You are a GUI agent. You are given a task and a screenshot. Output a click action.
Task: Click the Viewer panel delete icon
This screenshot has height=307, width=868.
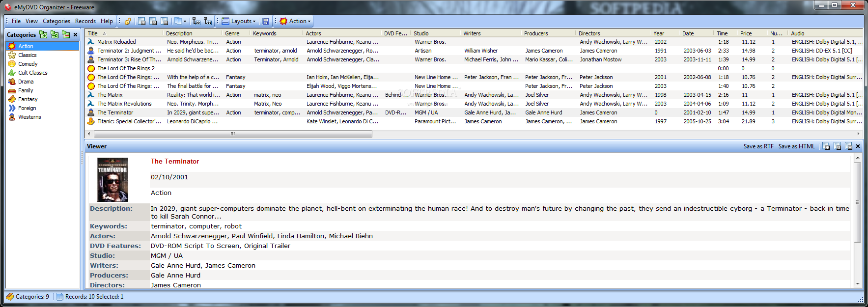click(x=849, y=146)
